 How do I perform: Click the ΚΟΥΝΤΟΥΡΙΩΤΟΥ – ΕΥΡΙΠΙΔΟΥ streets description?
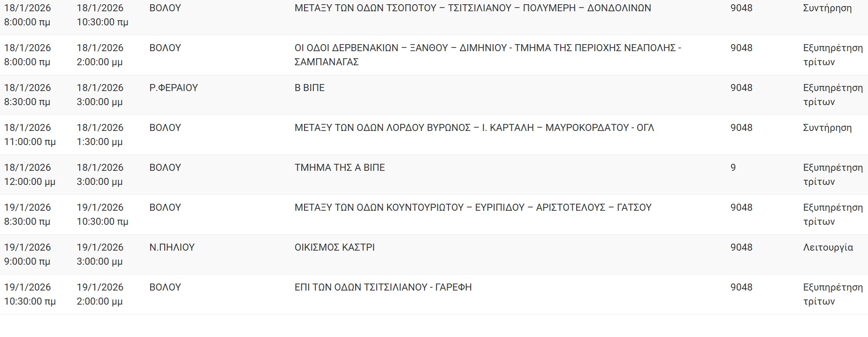coord(473,207)
